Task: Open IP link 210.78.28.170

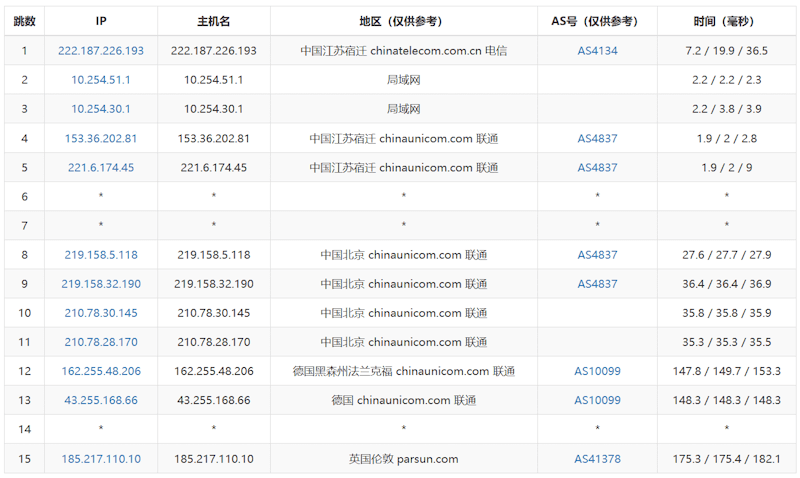Action: click(101, 342)
